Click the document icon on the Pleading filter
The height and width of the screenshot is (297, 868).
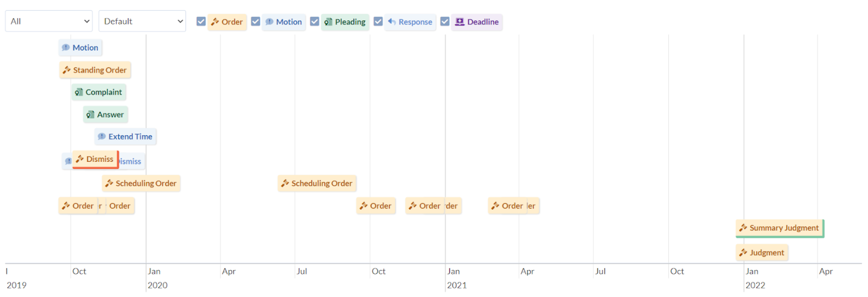[328, 22]
